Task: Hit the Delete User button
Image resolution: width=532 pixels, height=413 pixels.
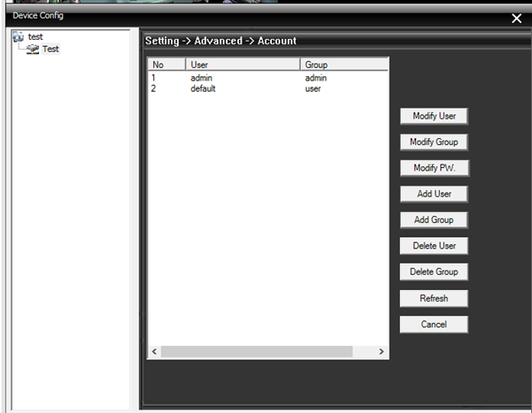Action: pos(433,246)
